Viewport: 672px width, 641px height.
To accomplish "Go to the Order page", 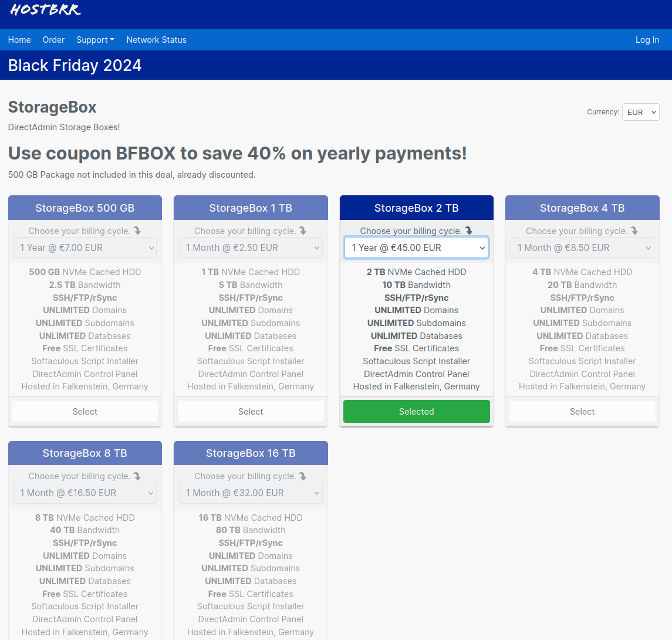I will (53, 40).
